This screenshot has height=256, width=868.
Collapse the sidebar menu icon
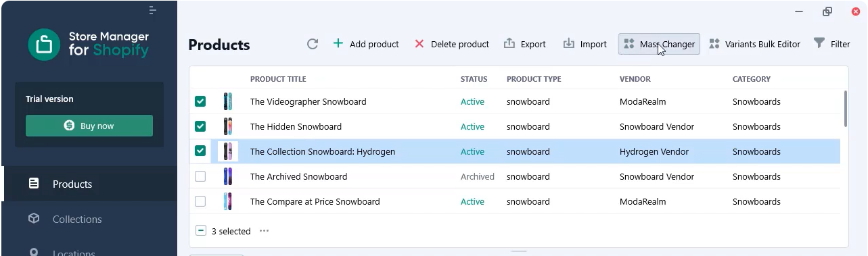click(153, 10)
